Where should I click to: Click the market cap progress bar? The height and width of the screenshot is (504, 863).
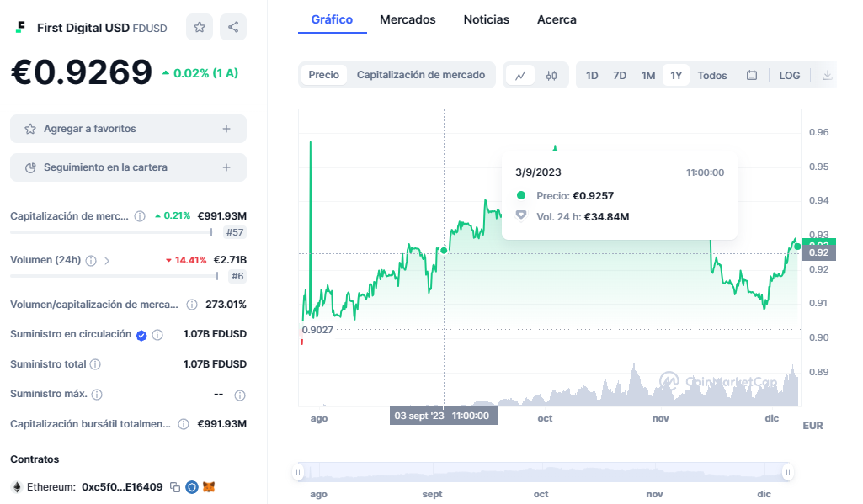(111, 232)
